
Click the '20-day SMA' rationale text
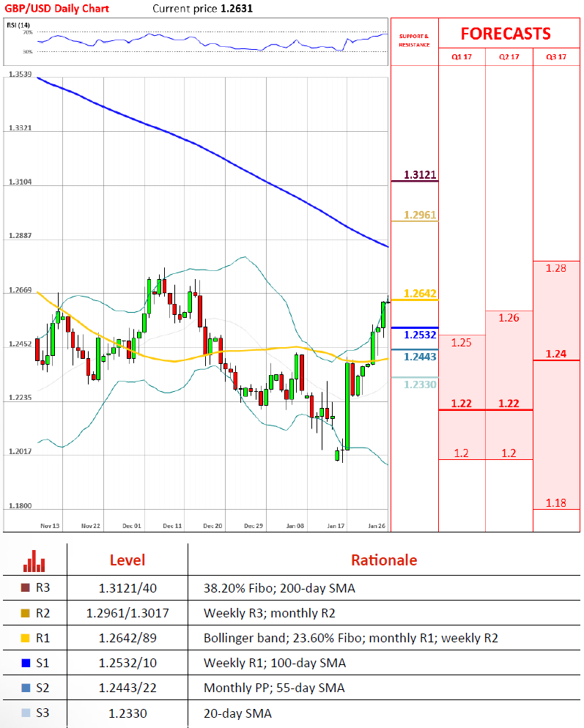(x=237, y=713)
